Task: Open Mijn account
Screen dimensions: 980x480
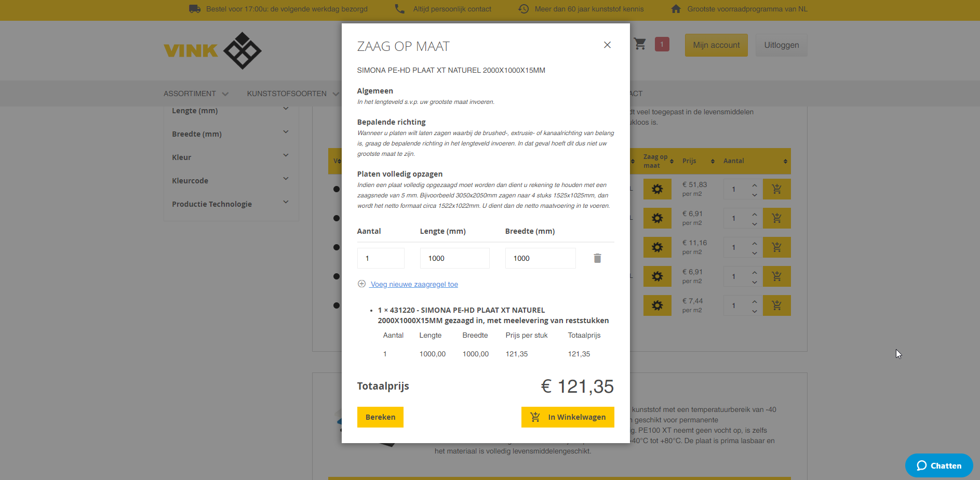Action: tap(716, 45)
